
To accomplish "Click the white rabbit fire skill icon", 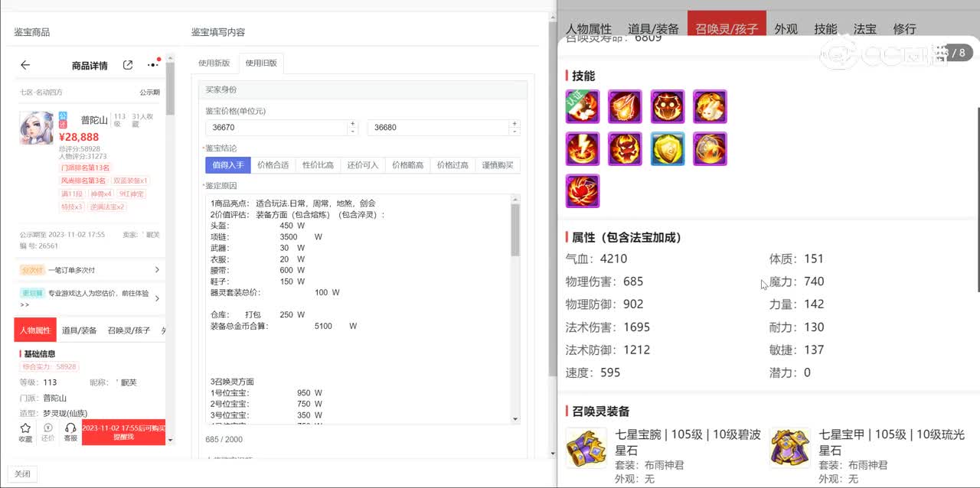I will (710, 106).
